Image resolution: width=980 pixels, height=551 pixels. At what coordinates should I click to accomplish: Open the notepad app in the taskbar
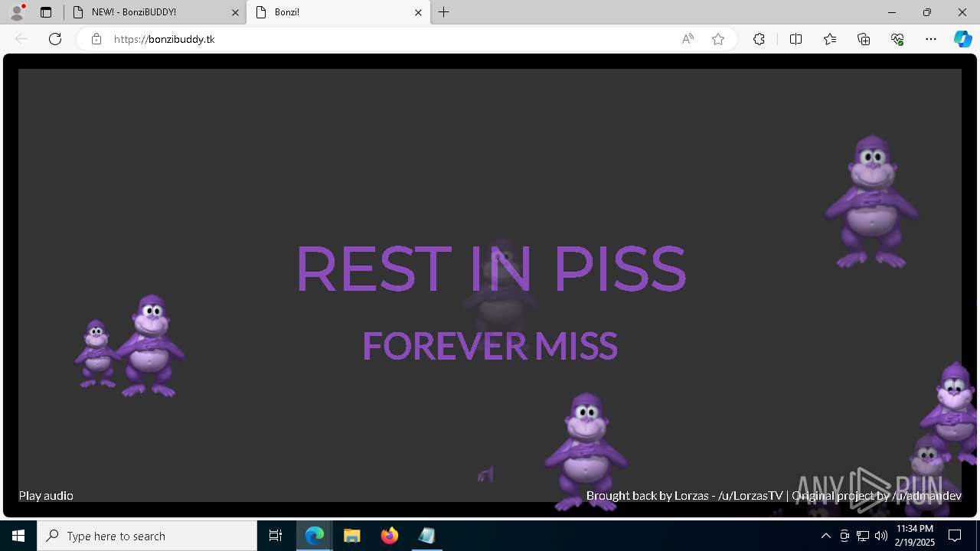point(426,536)
